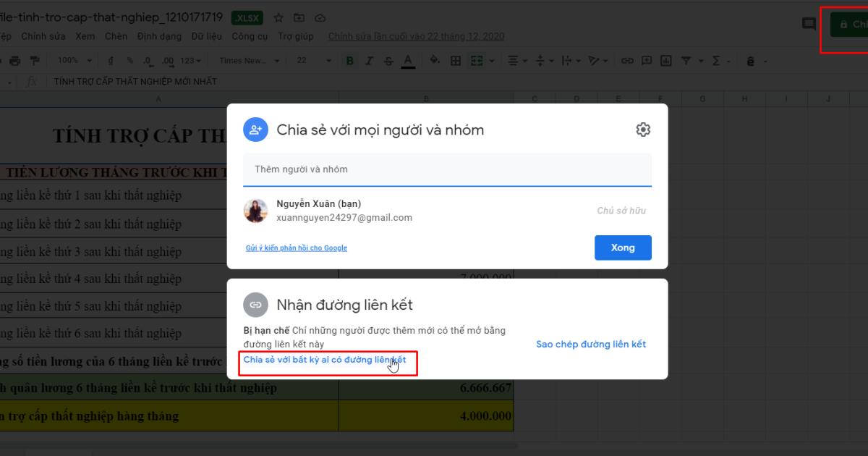Open the insert link icon
Viewport: 868px width, 456px height.
(x=628, y=61)
